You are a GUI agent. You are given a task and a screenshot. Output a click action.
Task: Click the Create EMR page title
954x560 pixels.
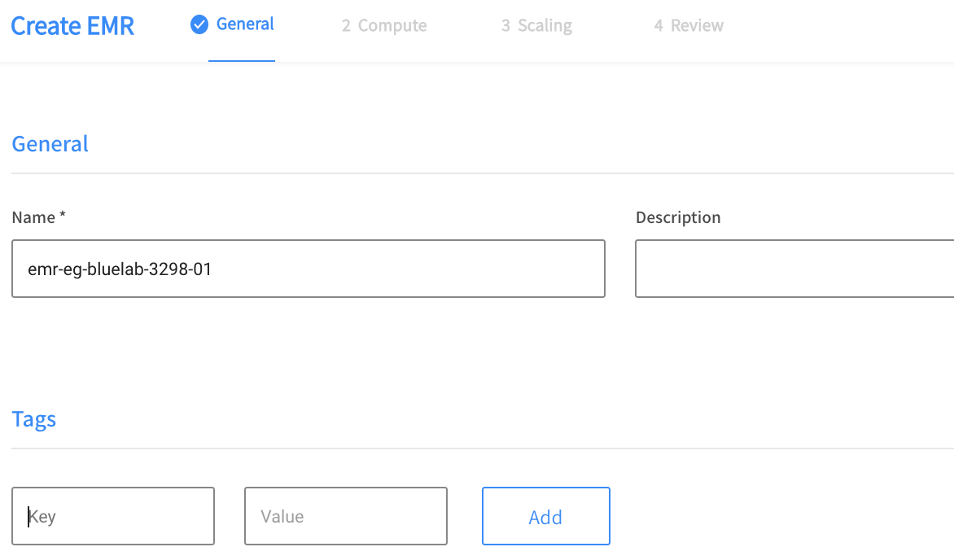pos(72,26)
